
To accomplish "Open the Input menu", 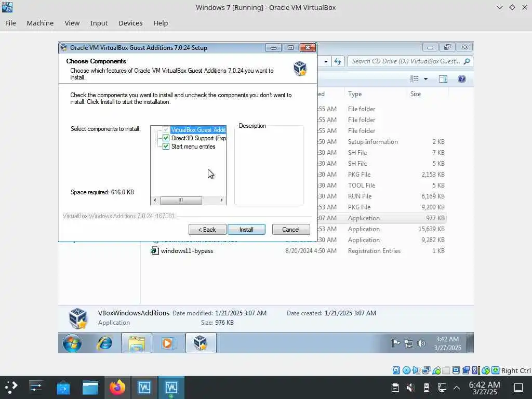I will click(99, 23).
